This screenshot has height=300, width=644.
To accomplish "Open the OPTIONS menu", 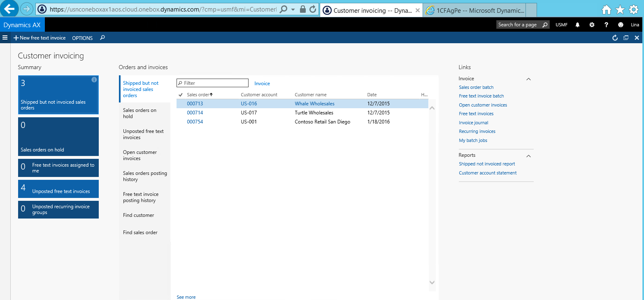I will point(82,38).
